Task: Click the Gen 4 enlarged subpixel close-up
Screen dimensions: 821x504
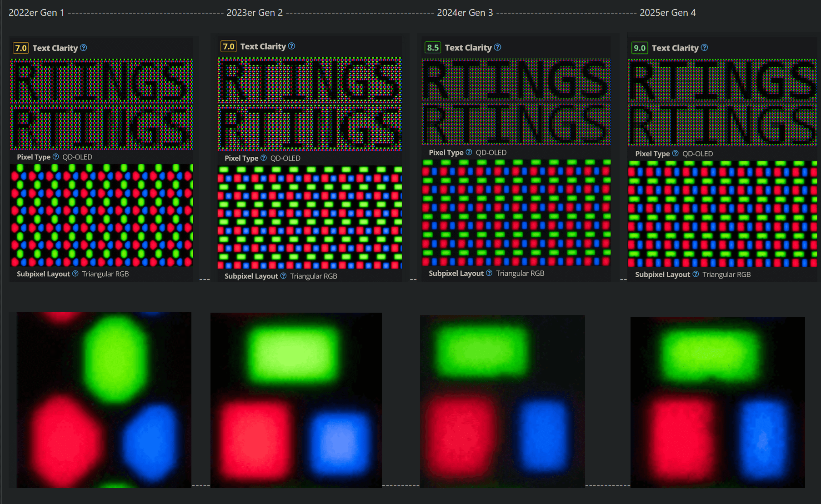Action: point(718,403)
